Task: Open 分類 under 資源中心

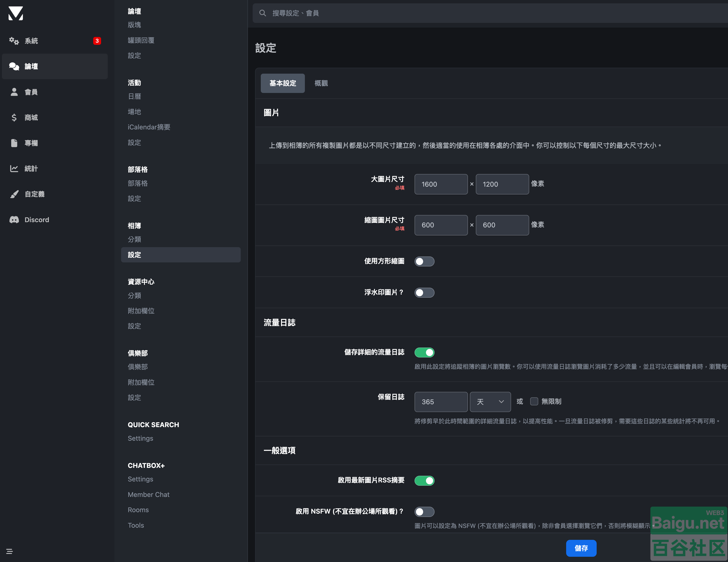Action: (x=134, y=296)
